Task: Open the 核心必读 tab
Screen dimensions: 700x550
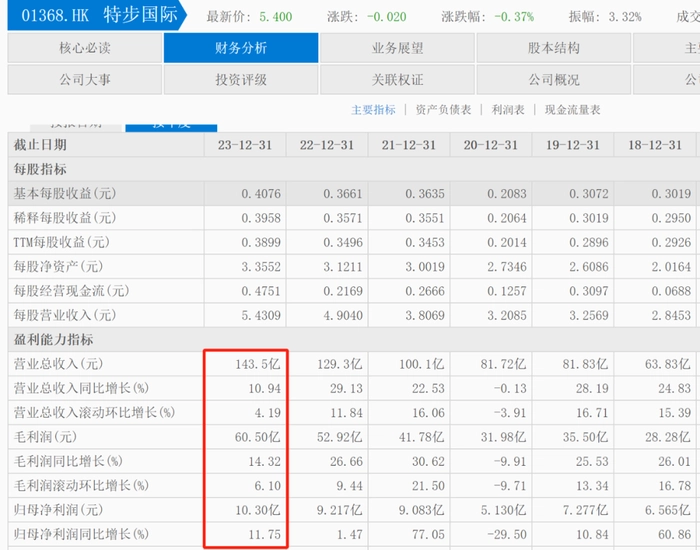Action: (x=85, y=48)
